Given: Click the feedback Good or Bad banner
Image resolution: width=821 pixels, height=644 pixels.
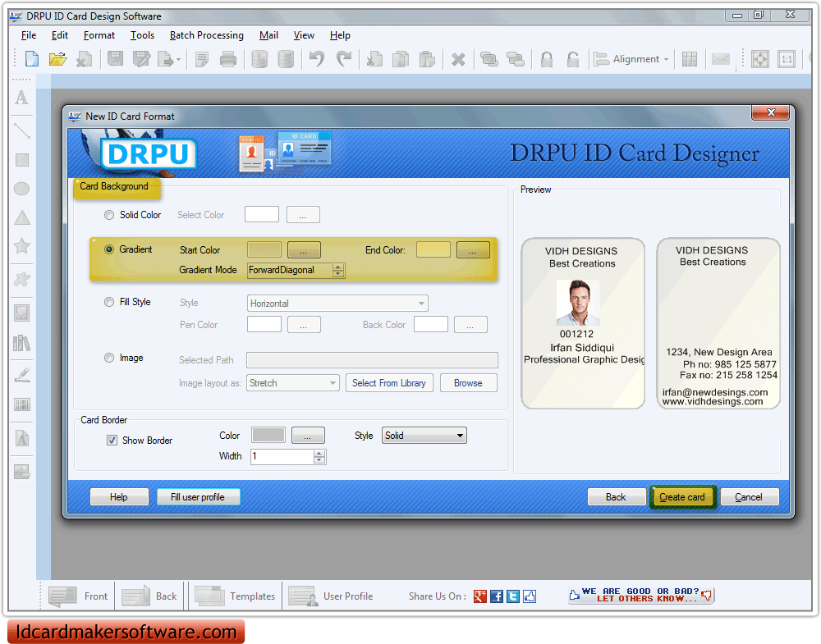Looking at the screenshot, I should click(641, 596).
